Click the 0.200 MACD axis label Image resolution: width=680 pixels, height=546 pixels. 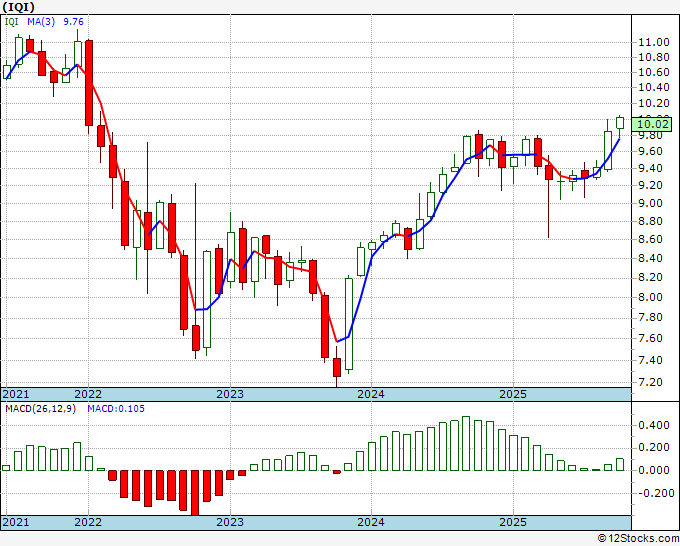point(654,448)
